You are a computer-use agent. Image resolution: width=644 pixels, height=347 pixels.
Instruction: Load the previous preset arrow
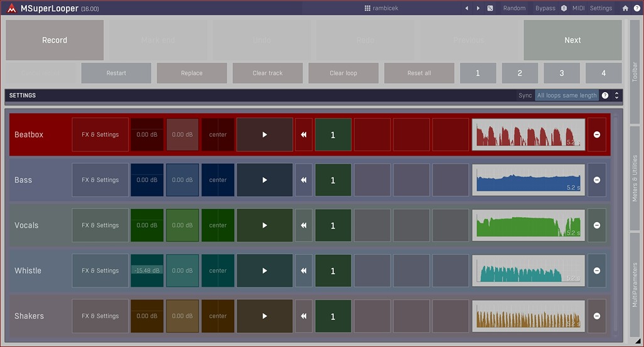(x=466, y=8)
